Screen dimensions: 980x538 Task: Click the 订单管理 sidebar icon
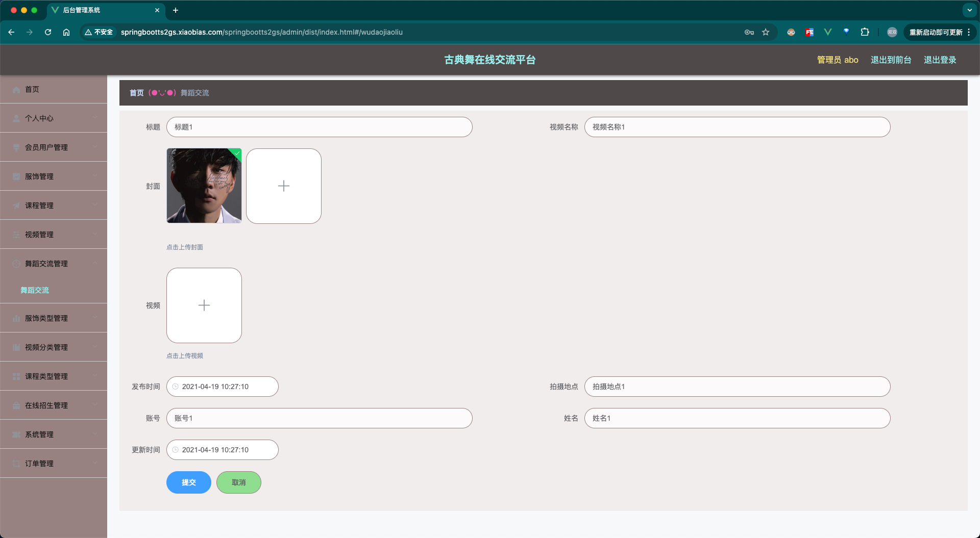point(16,464)
